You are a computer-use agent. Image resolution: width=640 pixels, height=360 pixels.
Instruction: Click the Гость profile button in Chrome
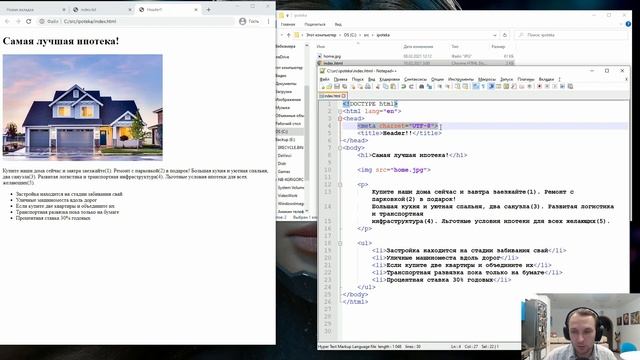(249, 21)
